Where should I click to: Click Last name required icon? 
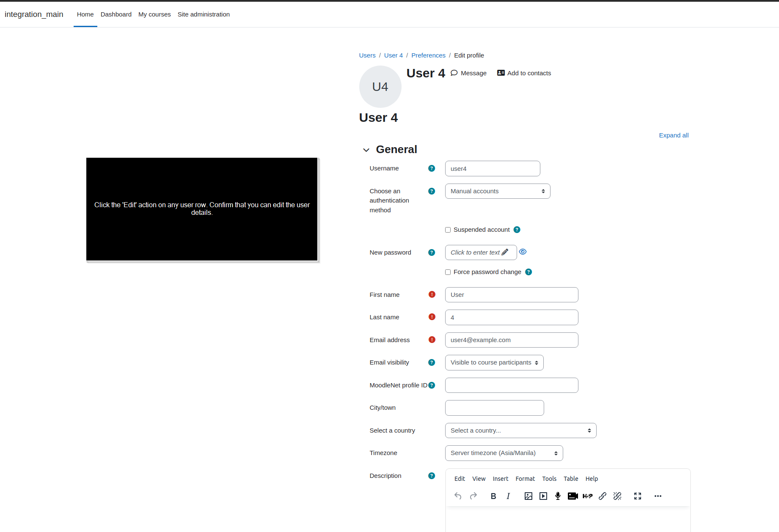(x=432, y=317)
